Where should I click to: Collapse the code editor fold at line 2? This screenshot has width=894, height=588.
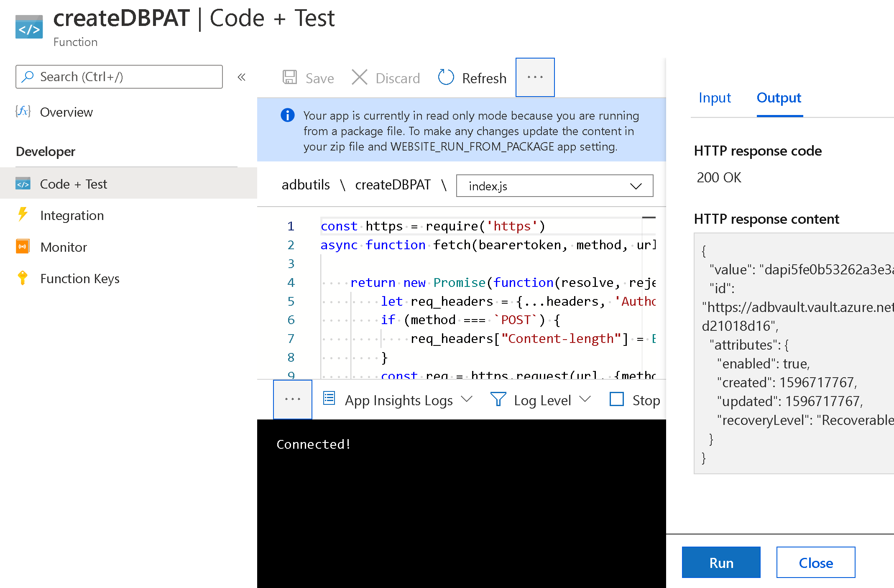pyautogui.click(x=310, y=245)
